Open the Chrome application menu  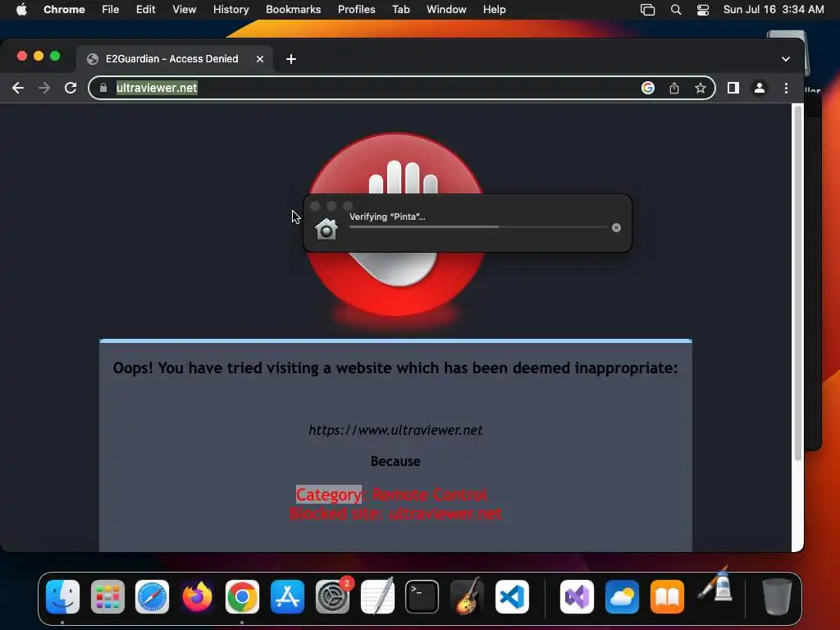coord(64,10)
